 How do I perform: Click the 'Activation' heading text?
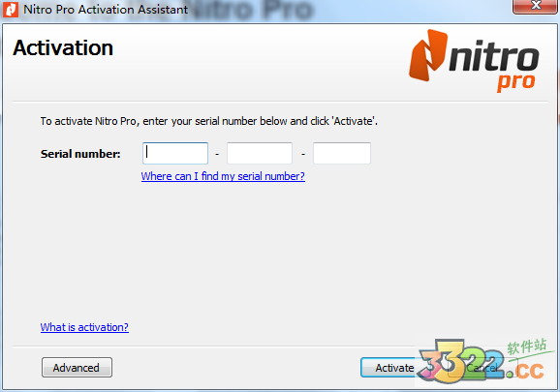[63, 47]
